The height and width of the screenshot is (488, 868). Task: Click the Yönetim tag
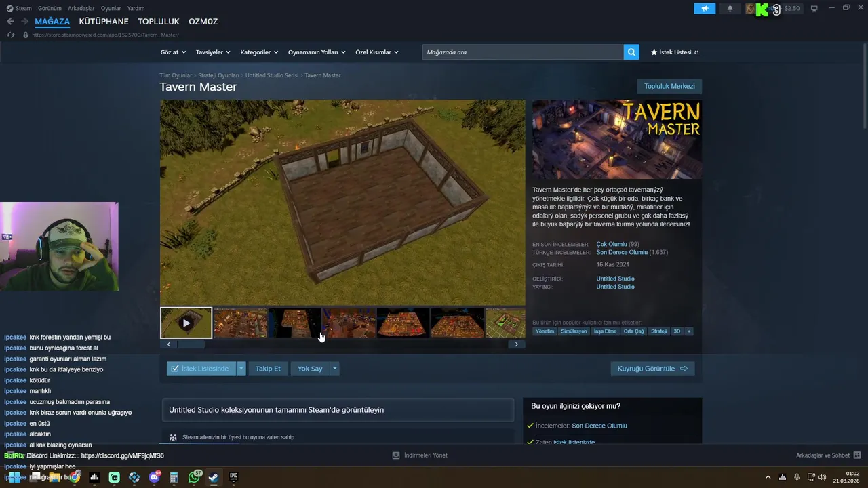pos(545,331)
